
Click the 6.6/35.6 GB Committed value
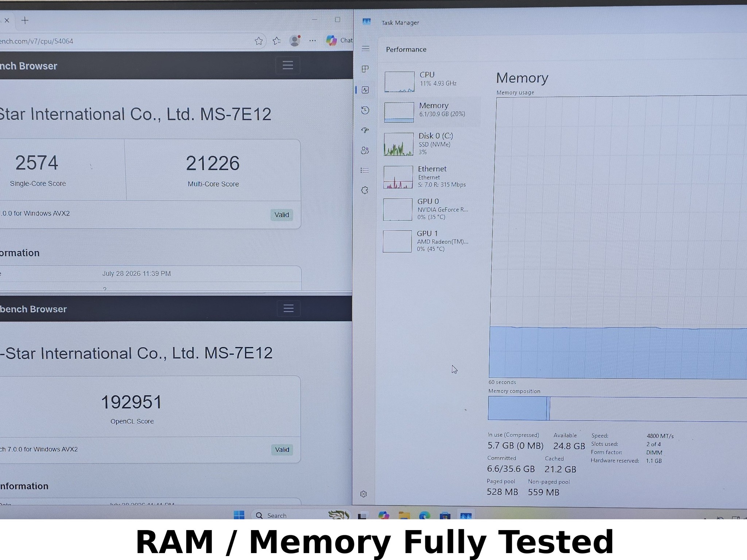point(511,469)
